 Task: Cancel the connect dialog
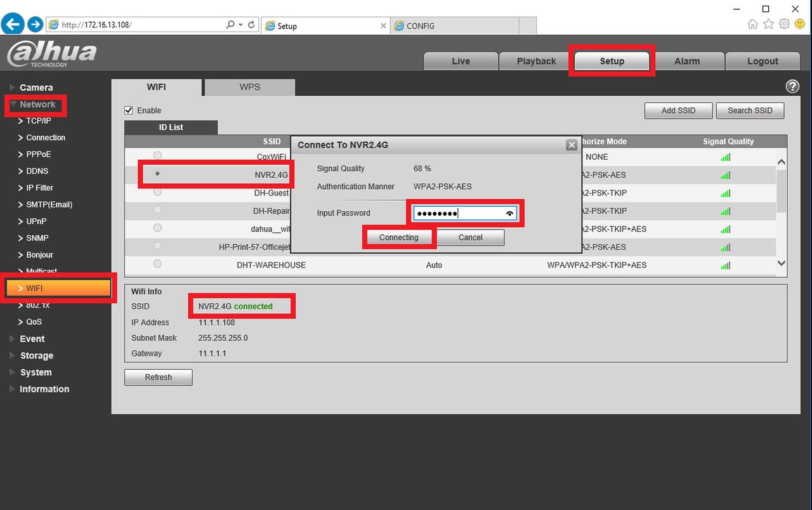[470, 237]
